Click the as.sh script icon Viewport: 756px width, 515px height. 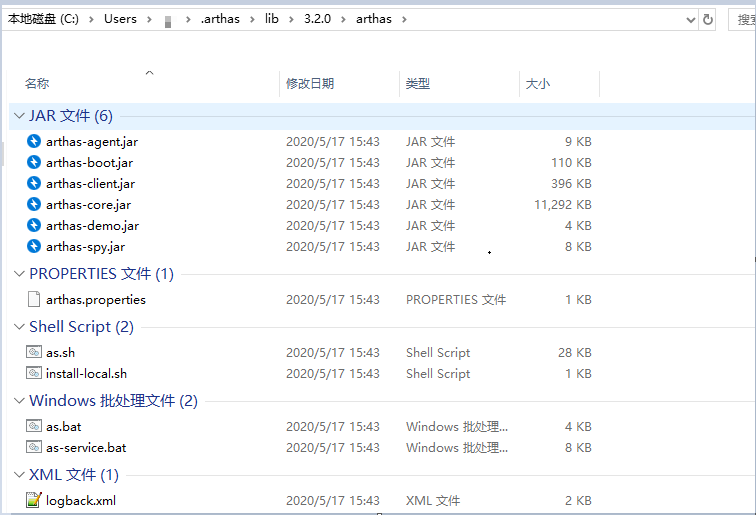coord(34,352)
